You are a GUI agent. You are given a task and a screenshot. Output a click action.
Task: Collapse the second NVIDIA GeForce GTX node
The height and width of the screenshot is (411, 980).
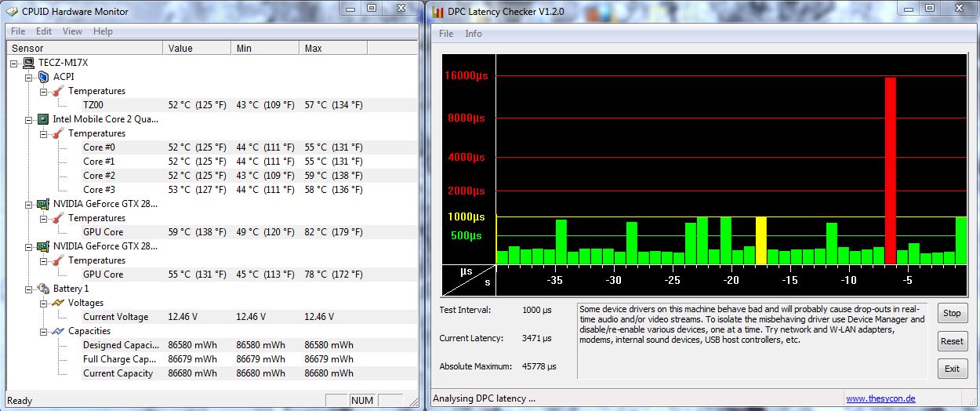click(x=29, y=246)
